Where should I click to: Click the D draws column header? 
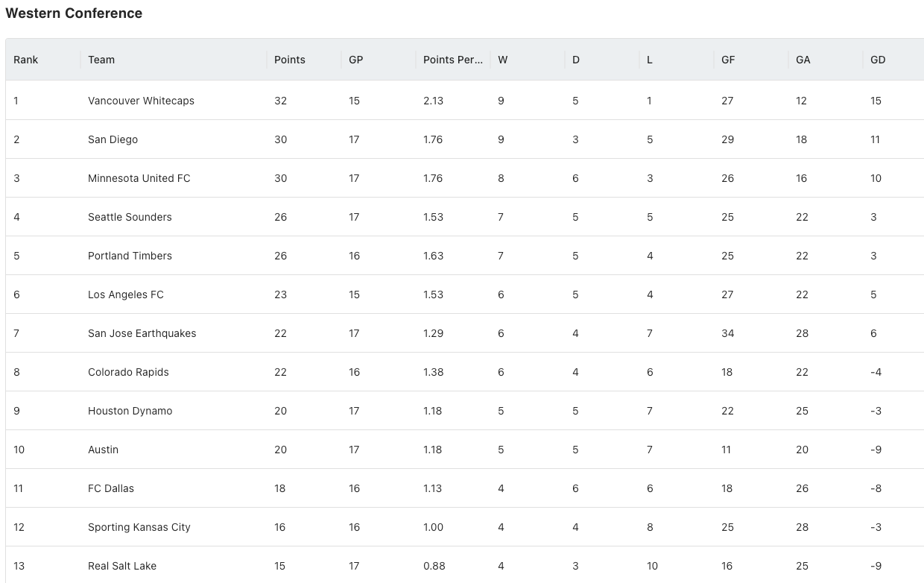coord(602,60)
